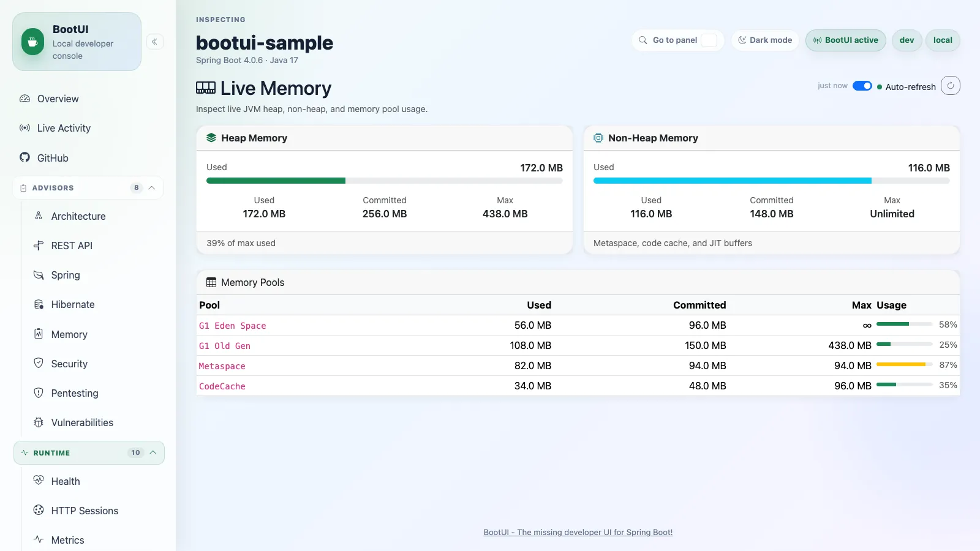Click the Non-Heap Memory used progress bar
The height and width of the screenshot is (551, 980).
pos(772,181)
